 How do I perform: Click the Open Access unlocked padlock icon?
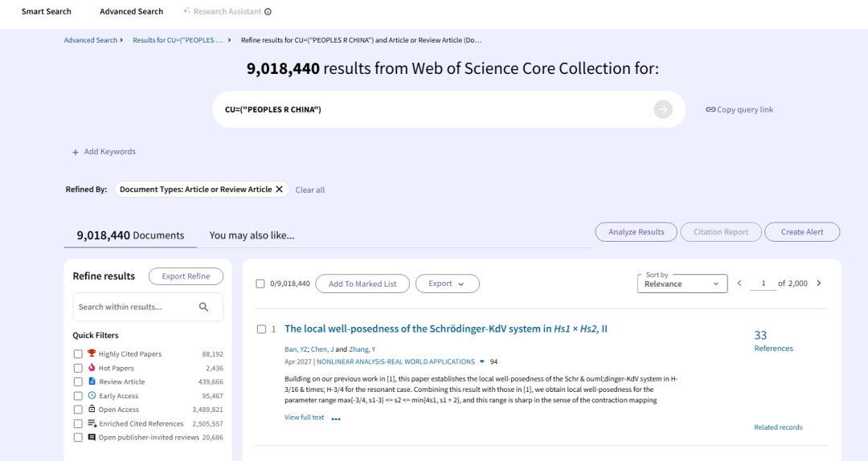click(x=92, y=409)
